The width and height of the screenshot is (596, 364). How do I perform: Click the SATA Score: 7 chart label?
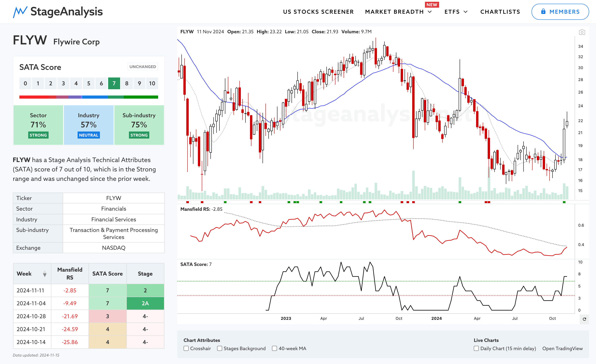coord(196,264)
